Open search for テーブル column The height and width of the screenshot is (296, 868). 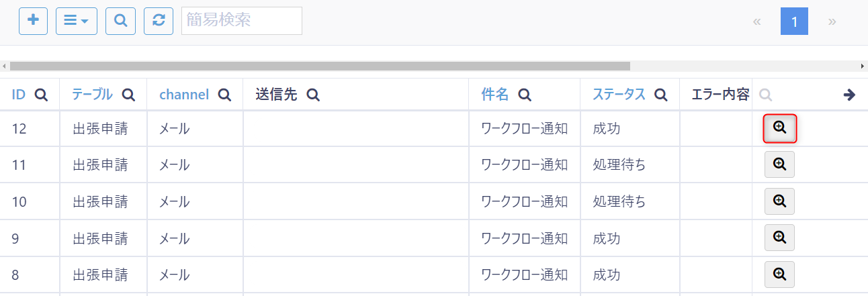[128, 95]
